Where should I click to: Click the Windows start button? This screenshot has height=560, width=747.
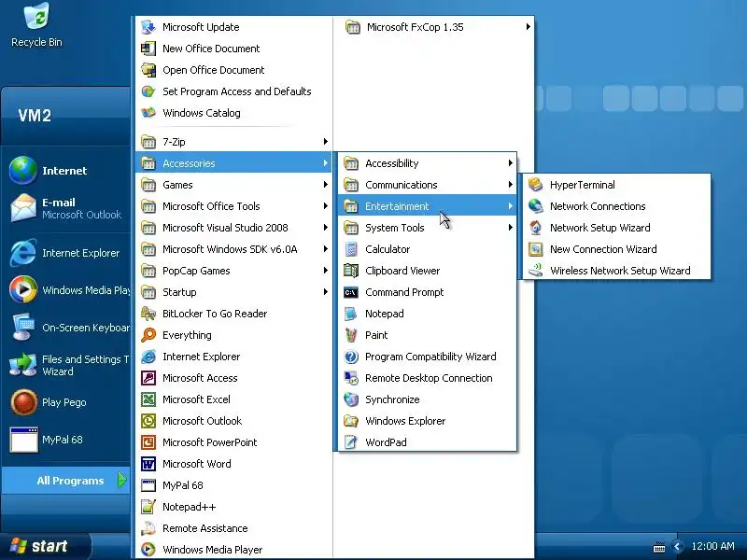pos(44,546)
